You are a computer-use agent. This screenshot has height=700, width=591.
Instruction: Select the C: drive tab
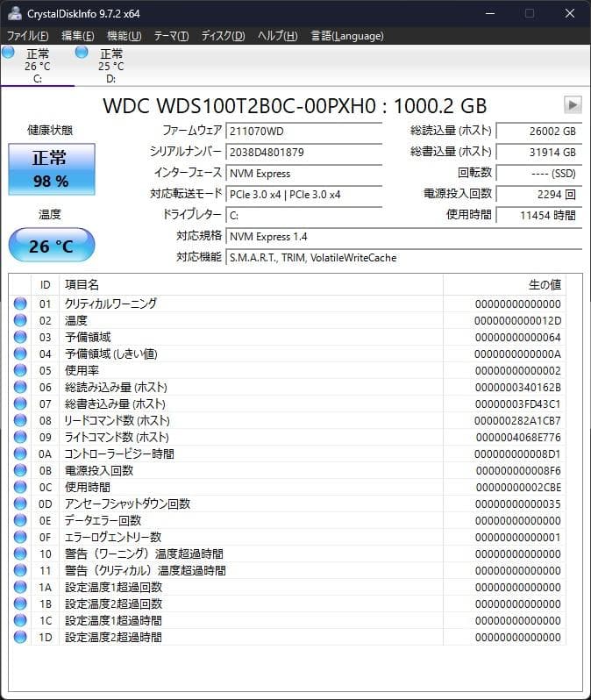(38, 66)
